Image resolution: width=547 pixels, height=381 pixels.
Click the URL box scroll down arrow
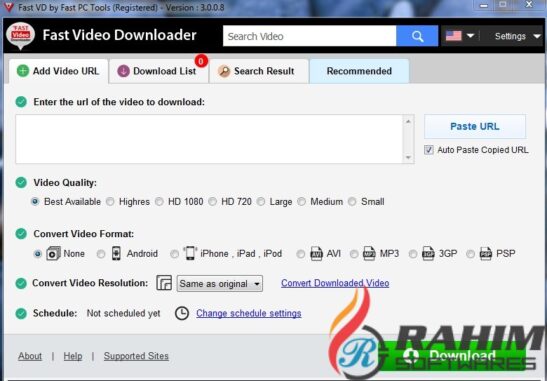(408, 157)
